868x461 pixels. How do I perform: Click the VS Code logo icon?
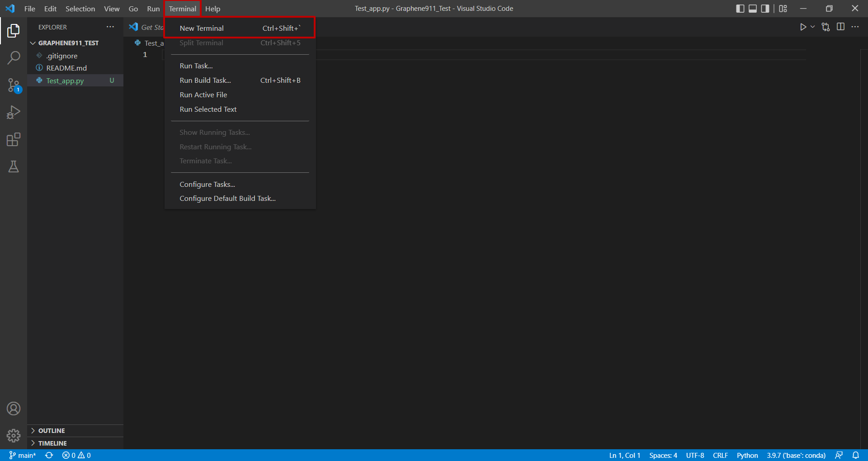[10, 9]
